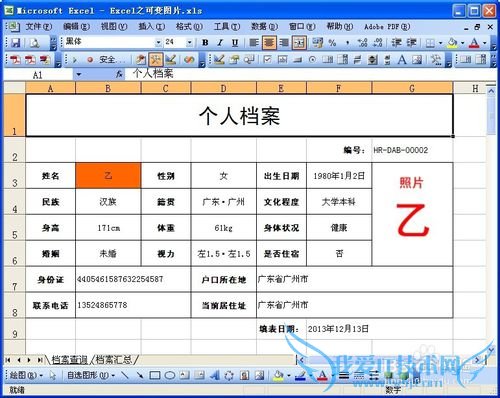Apply the fill color bucket in drawing toolbar

click(278, 376)
